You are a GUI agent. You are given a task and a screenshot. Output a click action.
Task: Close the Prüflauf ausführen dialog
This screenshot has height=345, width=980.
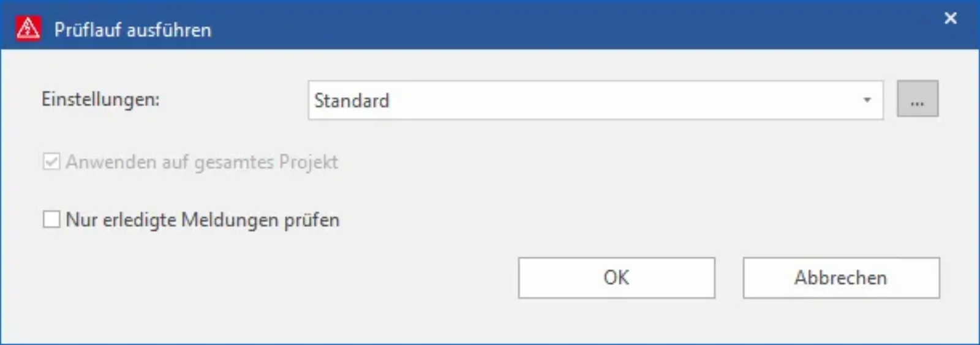tap(950, 18)
